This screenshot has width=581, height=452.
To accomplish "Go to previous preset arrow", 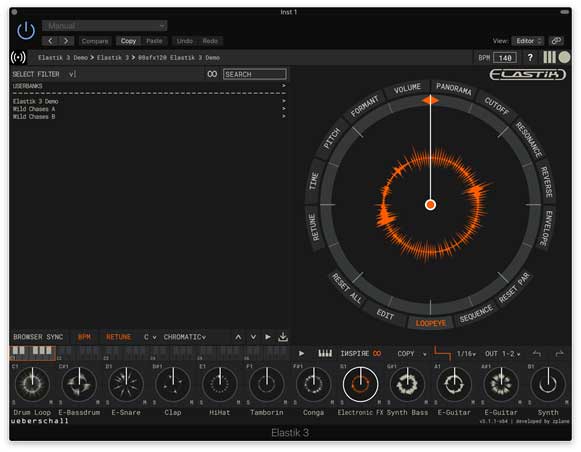I will pyautogui.click(x=50, y=41).
